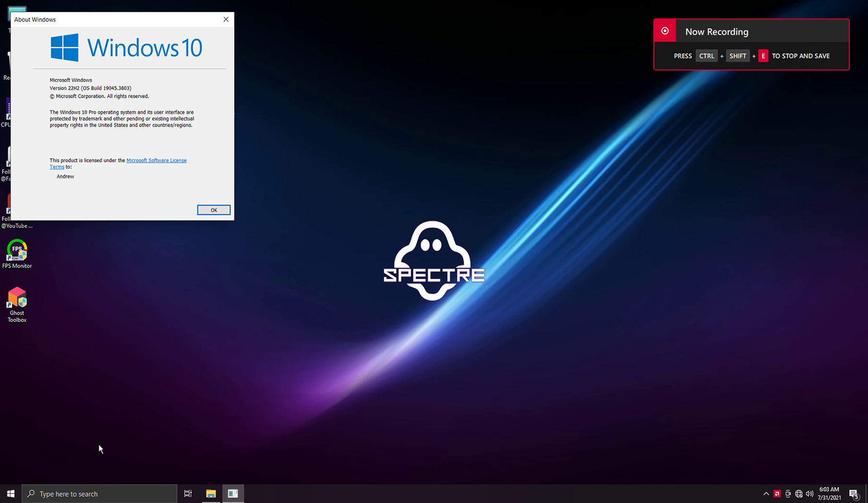
Task: Click the 'Now Recording' notification title
Action: point(717,31)
